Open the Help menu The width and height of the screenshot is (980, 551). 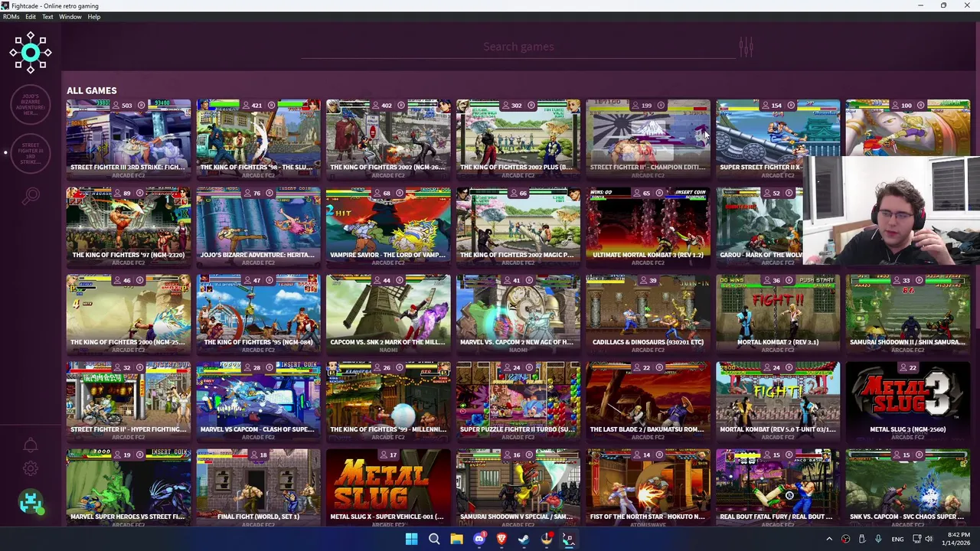(x=93, y=17)
